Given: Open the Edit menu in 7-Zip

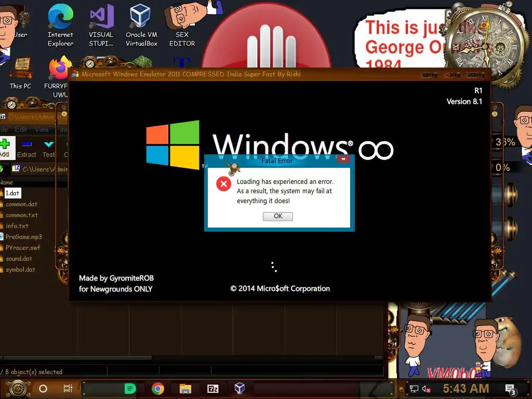Looking at the screenshot, I should click(x=21, y=129).
